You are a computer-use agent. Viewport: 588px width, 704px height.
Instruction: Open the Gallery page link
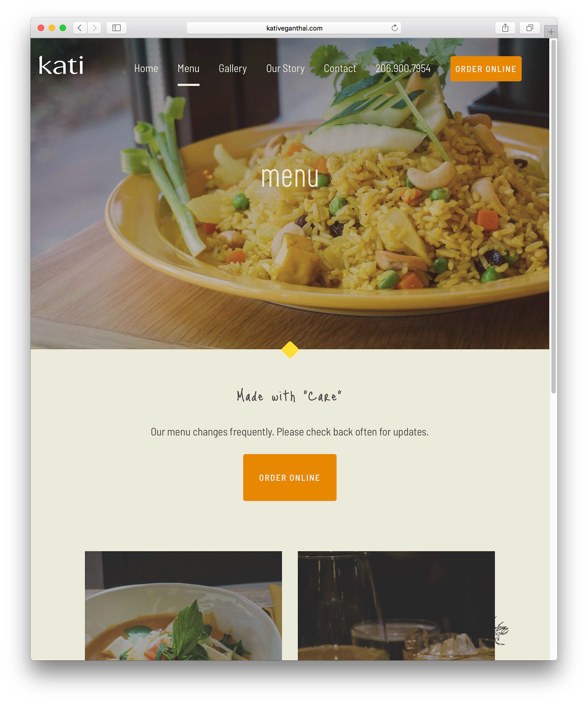233,68
